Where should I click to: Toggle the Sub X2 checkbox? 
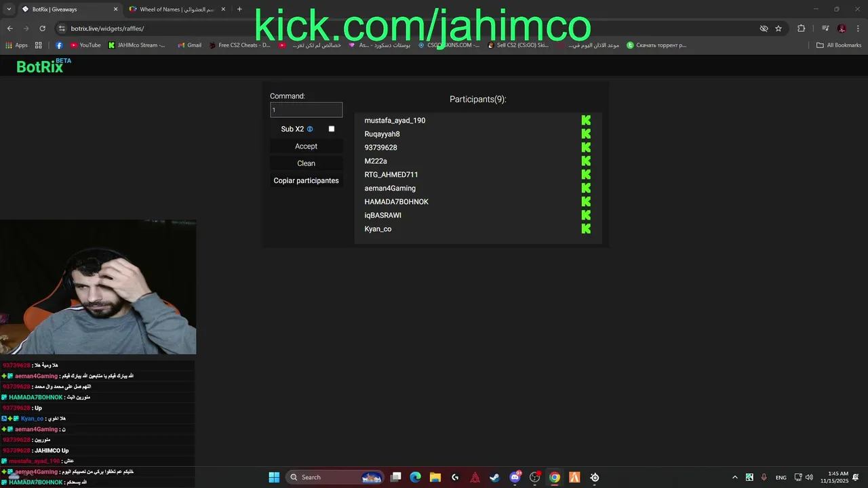pyautogui.click(x=332, y=129)
